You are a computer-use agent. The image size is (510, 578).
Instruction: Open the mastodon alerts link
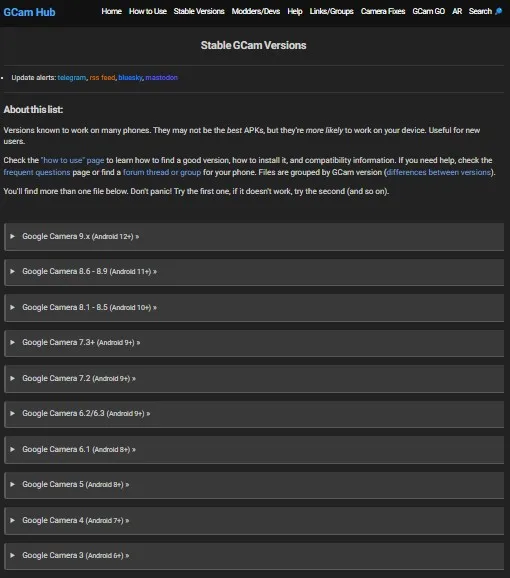coord(161,77)
